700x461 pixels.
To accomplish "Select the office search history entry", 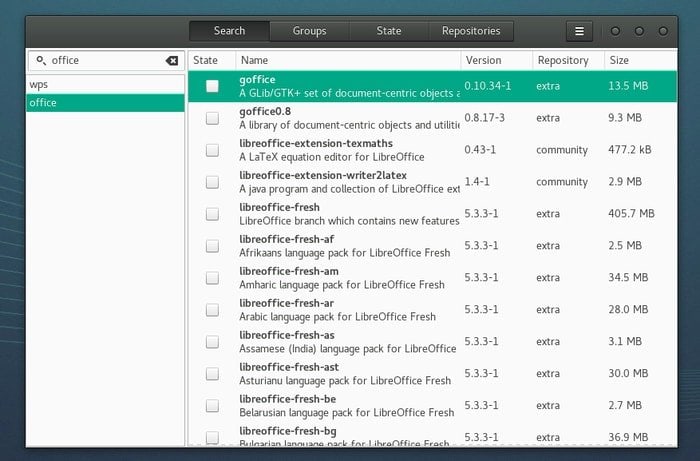I will point(105,103).
